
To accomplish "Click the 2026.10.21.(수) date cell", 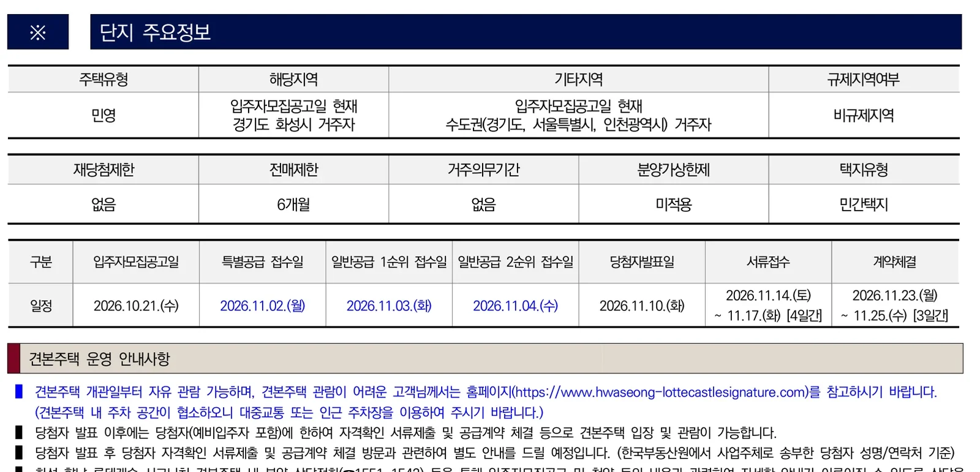I will pos(136,305).
